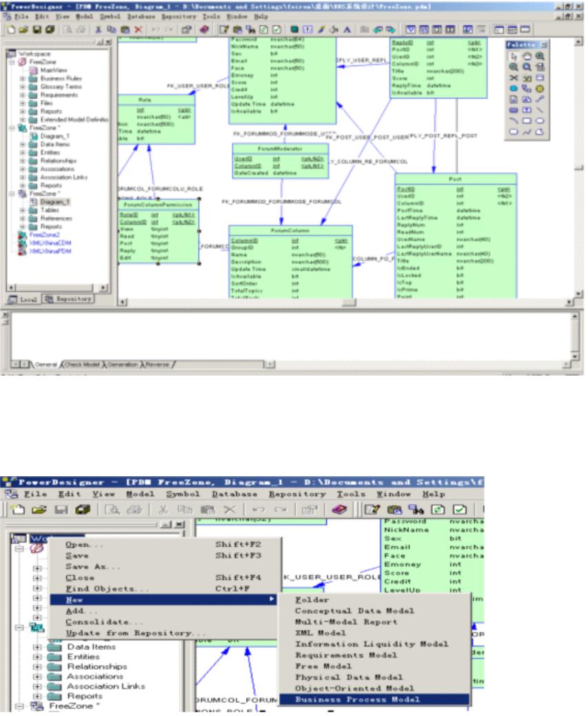Select Save As... in context menu
The width and height of the screenshot is (588, 716).
point(163,566)
